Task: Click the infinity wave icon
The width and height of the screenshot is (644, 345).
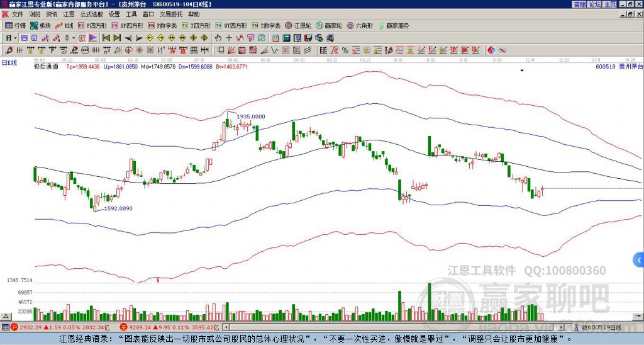Action: (502, 50)
